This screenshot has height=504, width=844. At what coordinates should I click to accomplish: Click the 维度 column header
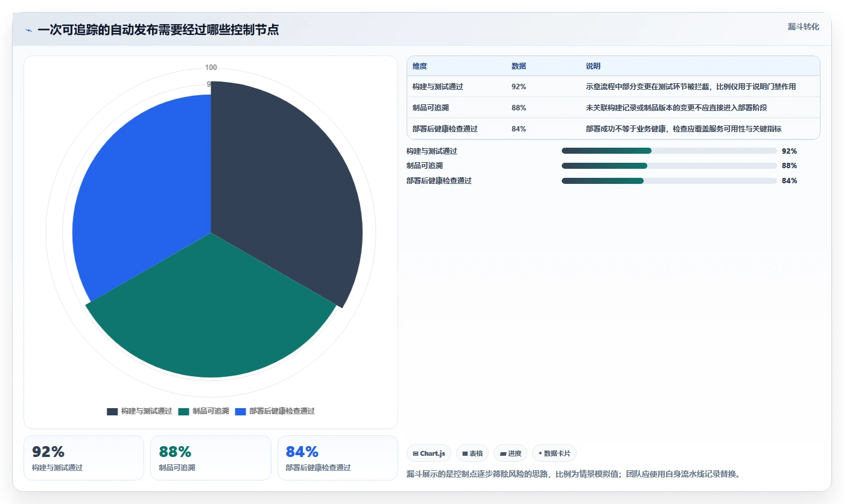(x=420, y=66)
